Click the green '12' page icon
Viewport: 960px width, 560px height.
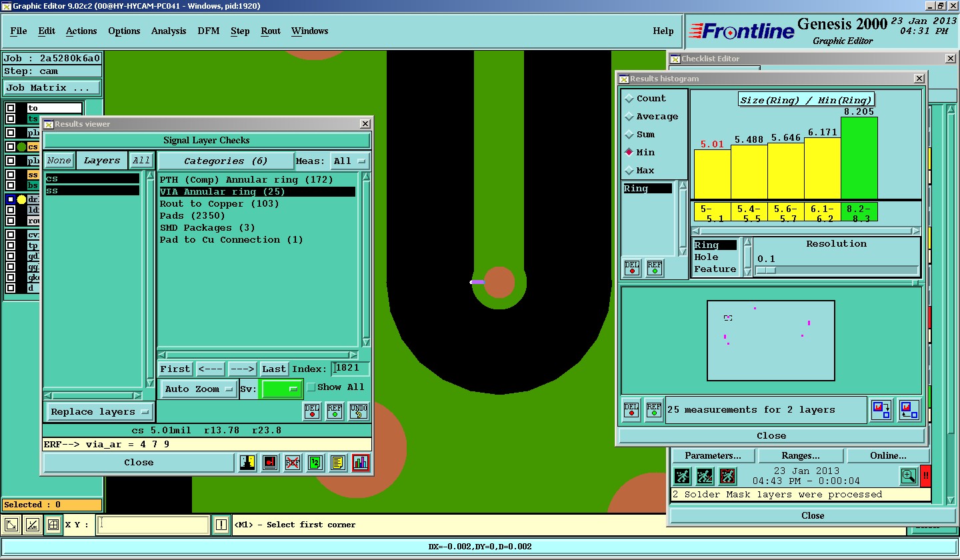click(315, 463)
